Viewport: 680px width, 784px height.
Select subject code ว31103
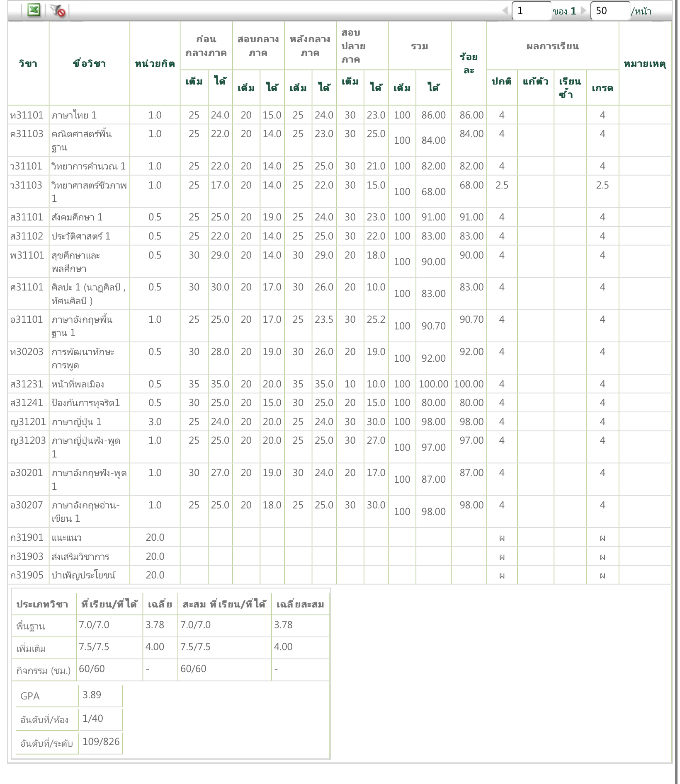click(26, 185)
